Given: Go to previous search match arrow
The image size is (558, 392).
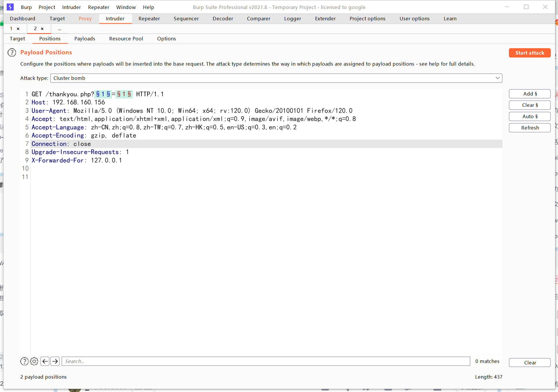Looking at the screenshot, I should pos(45,361).
